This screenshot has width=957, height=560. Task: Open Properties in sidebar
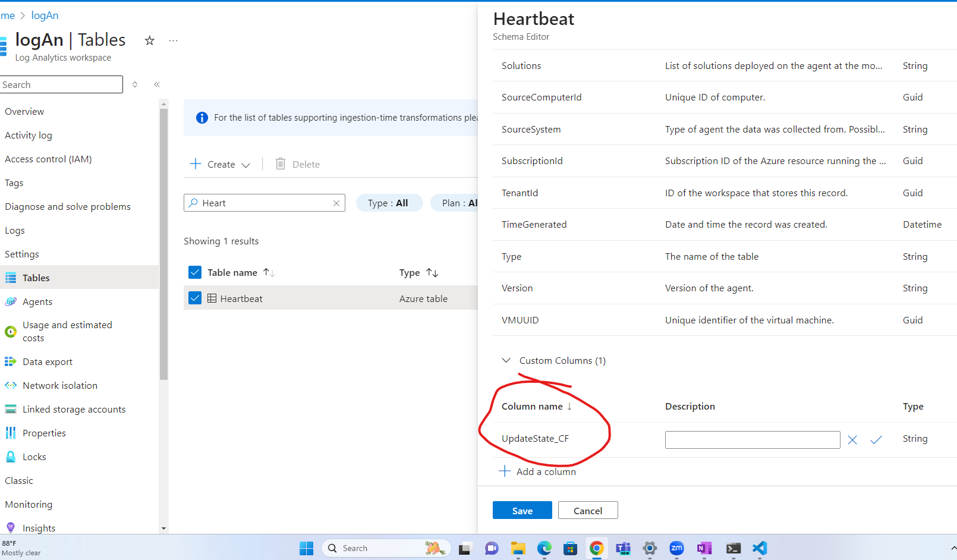(44, 433)
